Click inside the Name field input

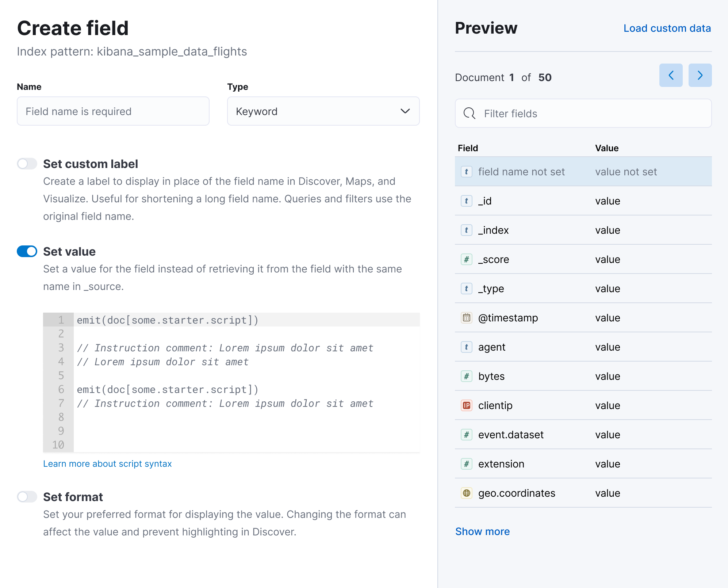point(113,111)
